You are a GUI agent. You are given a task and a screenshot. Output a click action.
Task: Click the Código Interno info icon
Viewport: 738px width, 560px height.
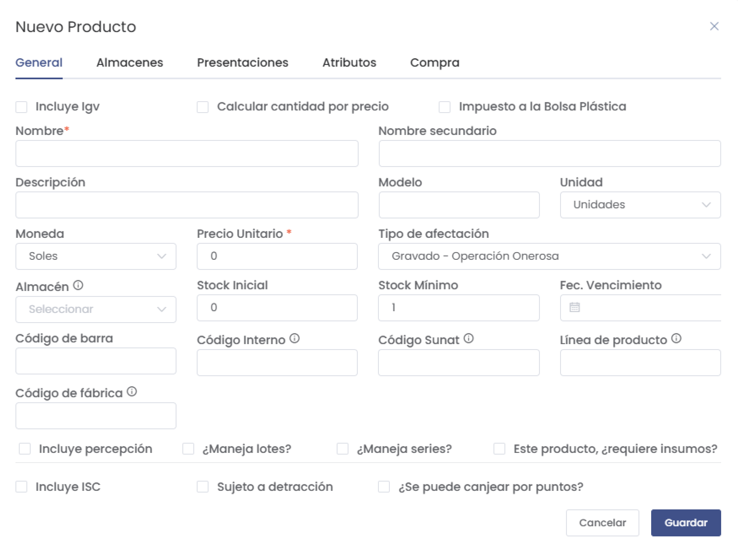(x=295, y=339)
